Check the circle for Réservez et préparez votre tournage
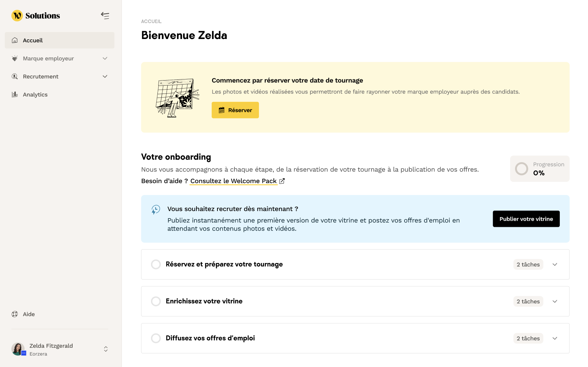The height and width of the screenshot is (367, 588). click(x=156, y=264)
